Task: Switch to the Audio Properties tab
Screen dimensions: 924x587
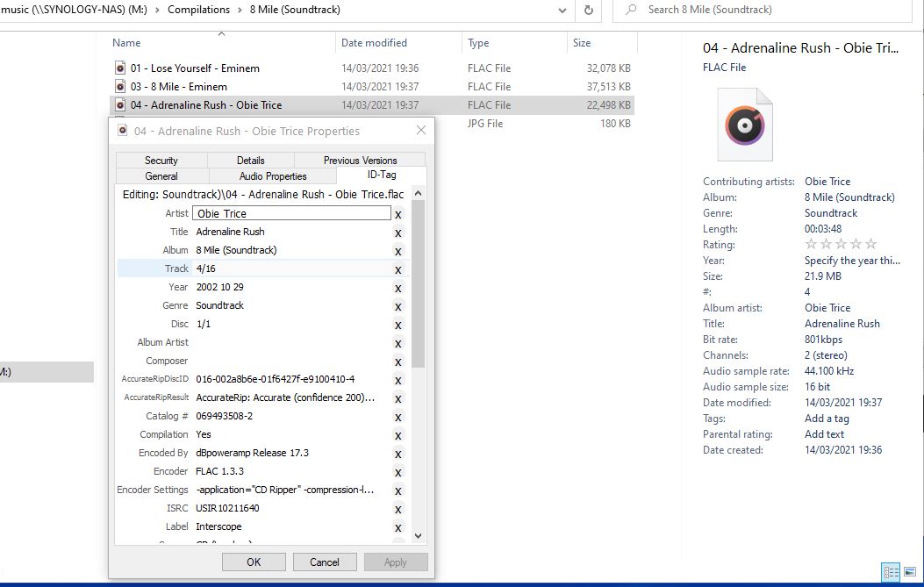Action: tap(273, 176)
